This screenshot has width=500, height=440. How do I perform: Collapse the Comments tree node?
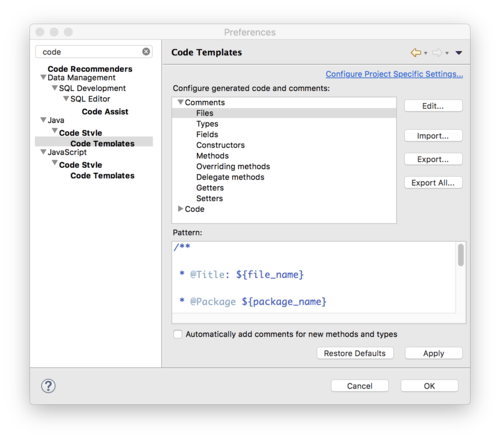point(180,102)
